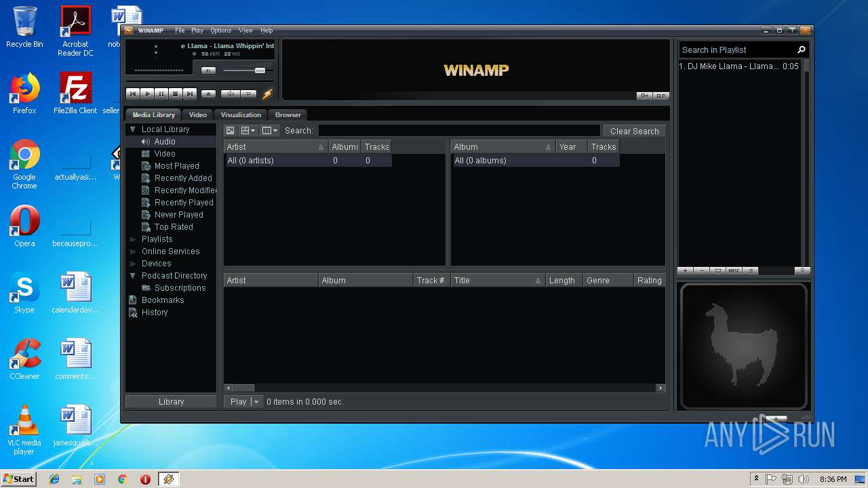Switch to the Browser tab
The width and height of the screenshot is (868, 488).
pyautogui.click(x=288, y=115)
